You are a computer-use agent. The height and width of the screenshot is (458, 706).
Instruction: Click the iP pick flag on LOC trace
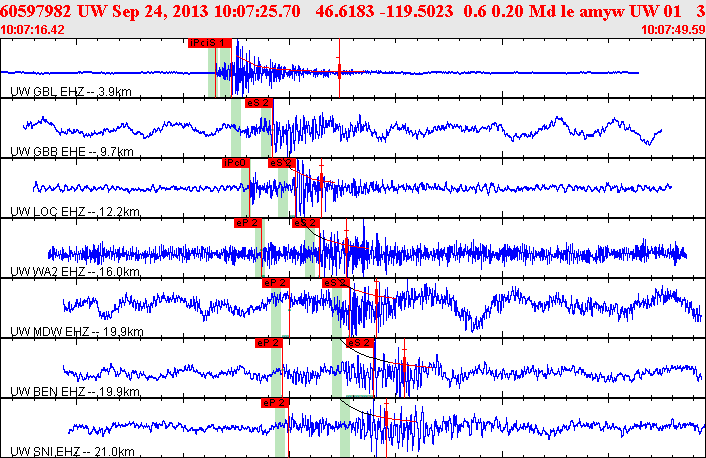pyautogui.click(x=235, y=162)
